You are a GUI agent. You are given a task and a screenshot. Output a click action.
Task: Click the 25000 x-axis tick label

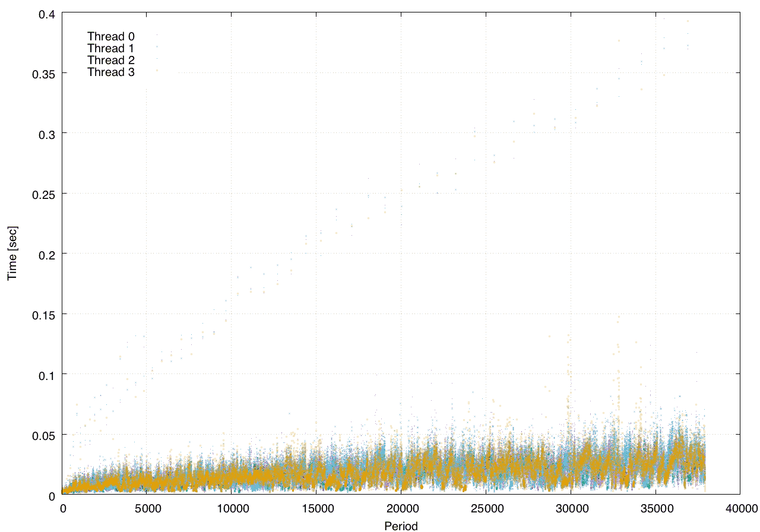[x=486, y=508]
